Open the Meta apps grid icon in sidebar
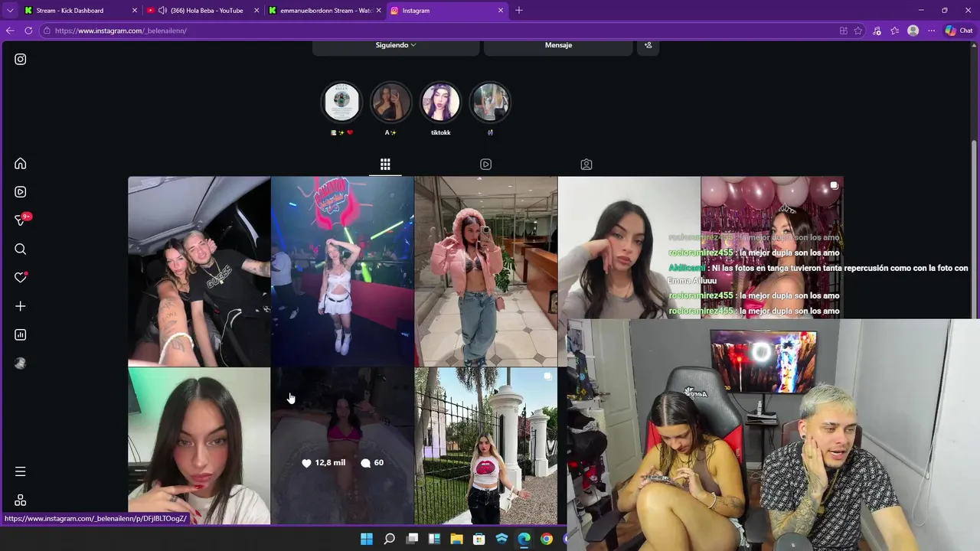Image resolution: width=980 pixels, height=551 pixels. (x=21, y=500)
